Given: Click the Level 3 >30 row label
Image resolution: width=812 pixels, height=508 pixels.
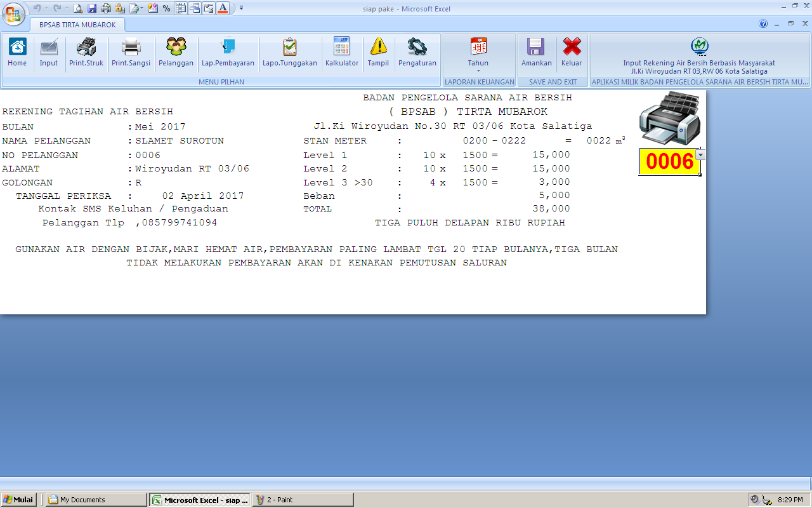Looking at the screenshot, I should click(338, 182).
